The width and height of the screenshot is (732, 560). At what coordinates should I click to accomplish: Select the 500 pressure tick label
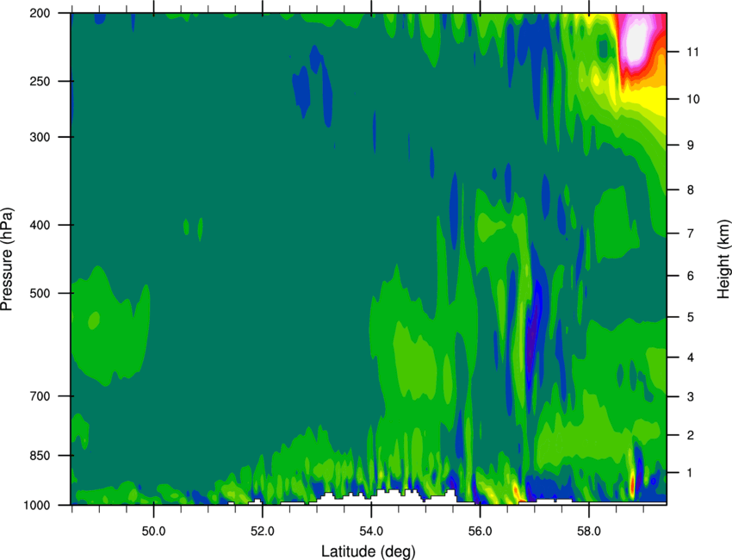click(40, 293)
